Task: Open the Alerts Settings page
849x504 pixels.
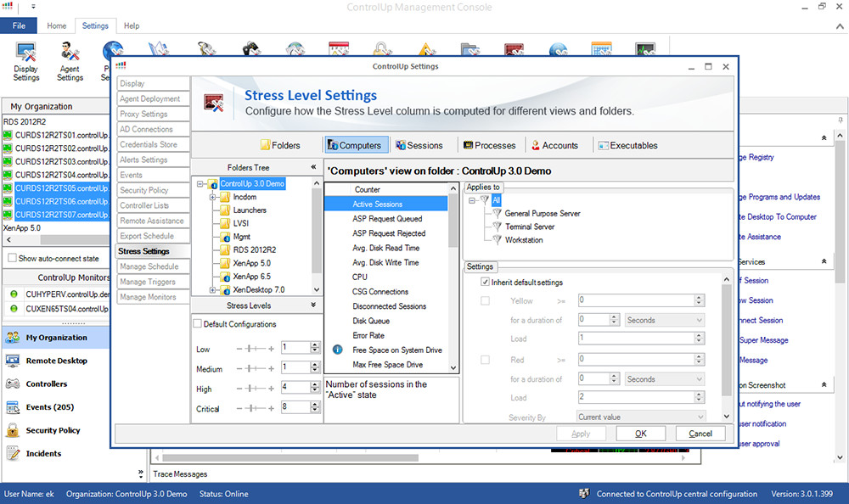Action: 153,160
